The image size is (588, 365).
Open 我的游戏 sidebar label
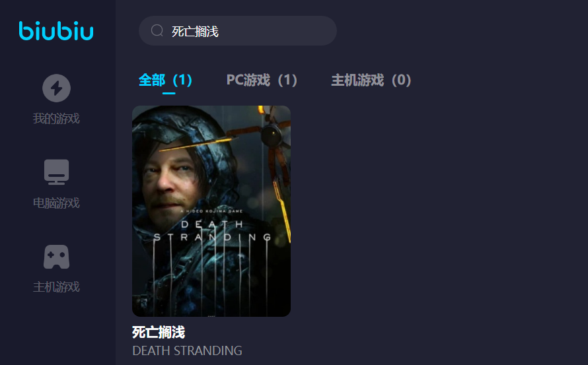56,118
